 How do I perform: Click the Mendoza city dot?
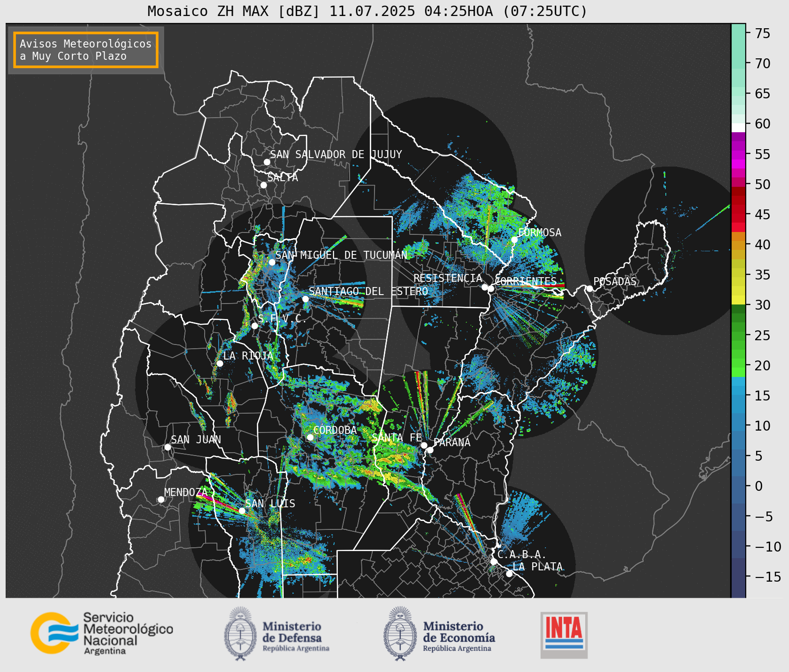click(x=161, y=499)
